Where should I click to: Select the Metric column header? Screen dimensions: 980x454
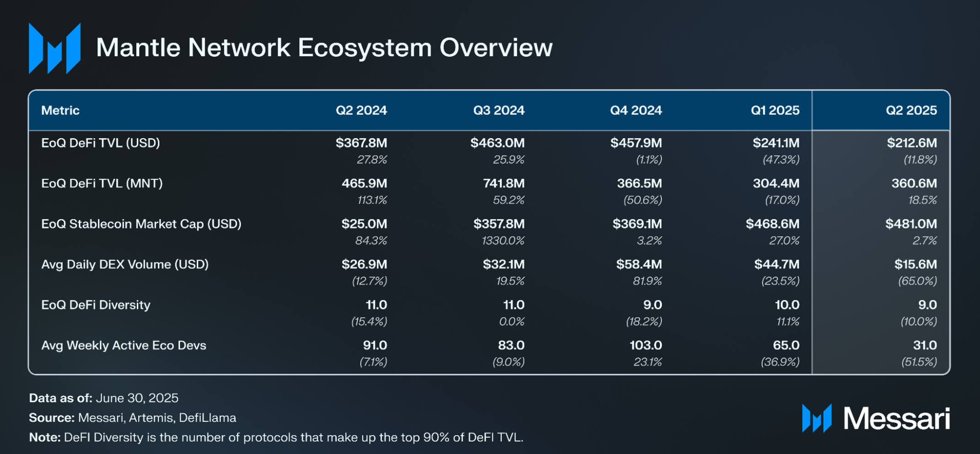pyautogui.click(x=60, y=111)
